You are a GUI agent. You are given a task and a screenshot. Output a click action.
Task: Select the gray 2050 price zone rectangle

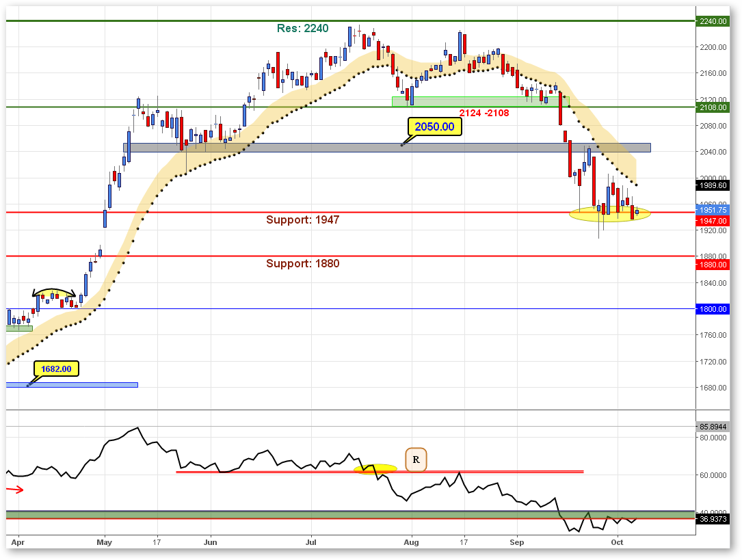point(387,148)
